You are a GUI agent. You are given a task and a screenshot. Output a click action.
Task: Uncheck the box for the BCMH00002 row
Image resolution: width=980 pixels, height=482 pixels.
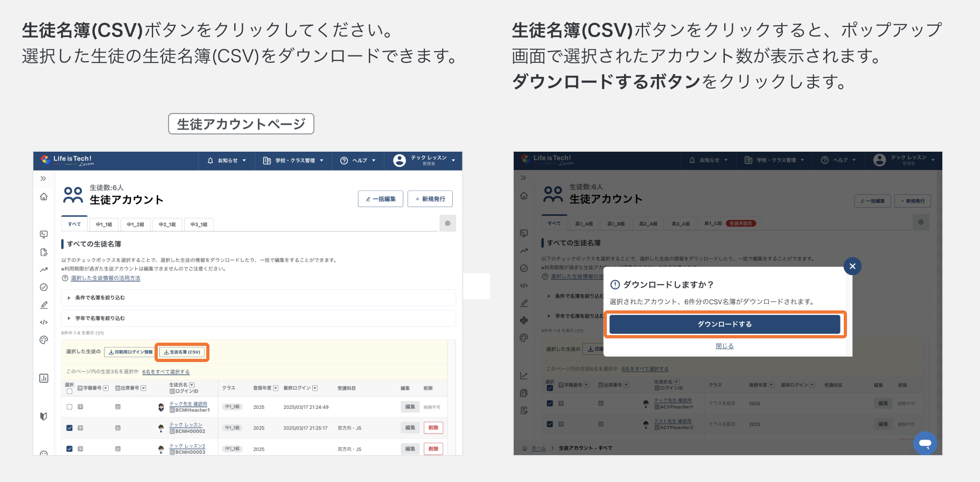(69, 428)
